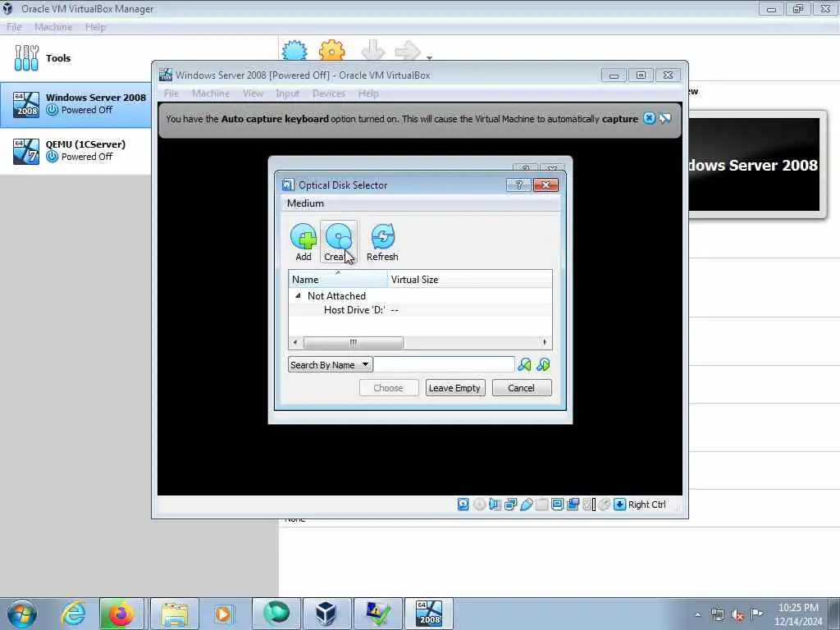840x630 pixels.
Task: Open Devices menu in the VM window
Action: pos(329,94)
